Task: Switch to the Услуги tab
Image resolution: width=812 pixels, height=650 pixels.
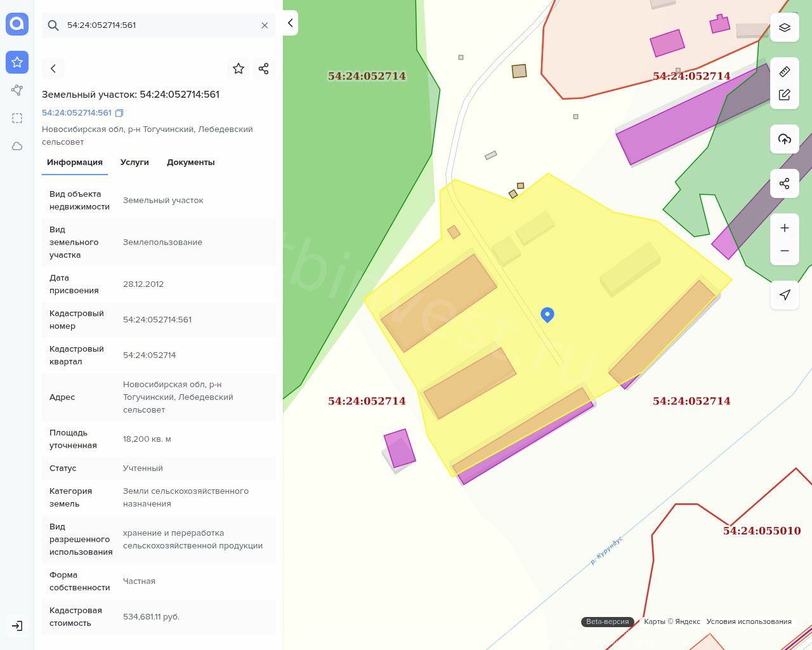Action: coord(134,162)
